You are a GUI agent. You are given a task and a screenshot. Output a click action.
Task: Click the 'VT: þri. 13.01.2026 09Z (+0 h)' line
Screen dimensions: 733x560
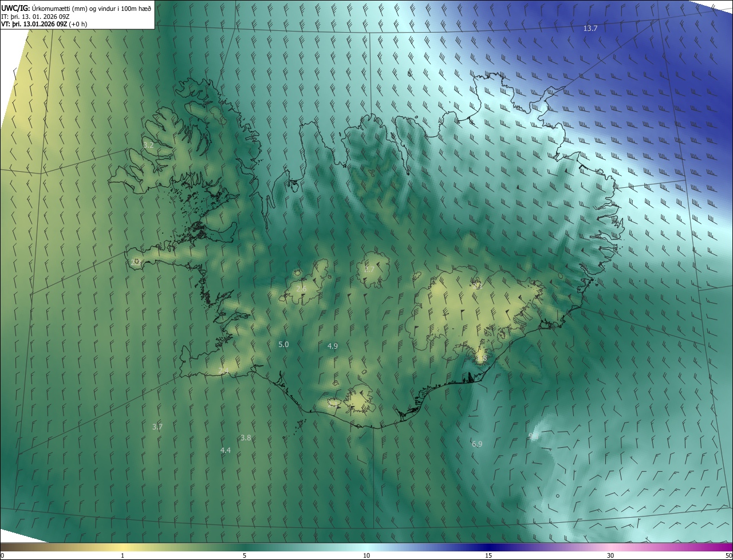click(x=44, y=24)
